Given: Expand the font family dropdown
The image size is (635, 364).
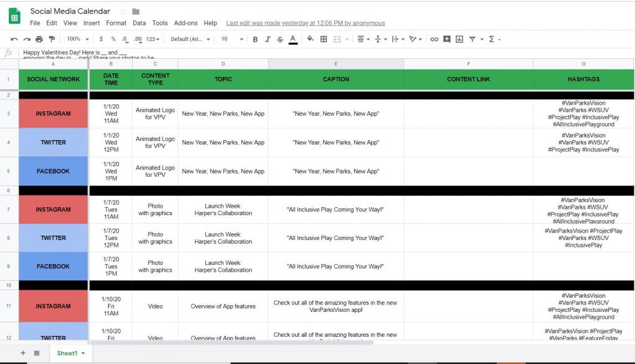Looking at the screenshot, I should click(x=190, y=39).
